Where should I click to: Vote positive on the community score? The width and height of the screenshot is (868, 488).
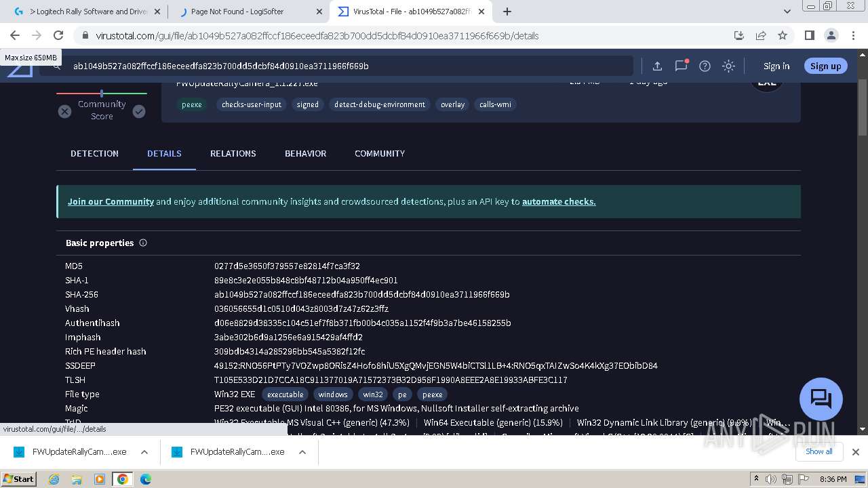click(x=139, y=111)
